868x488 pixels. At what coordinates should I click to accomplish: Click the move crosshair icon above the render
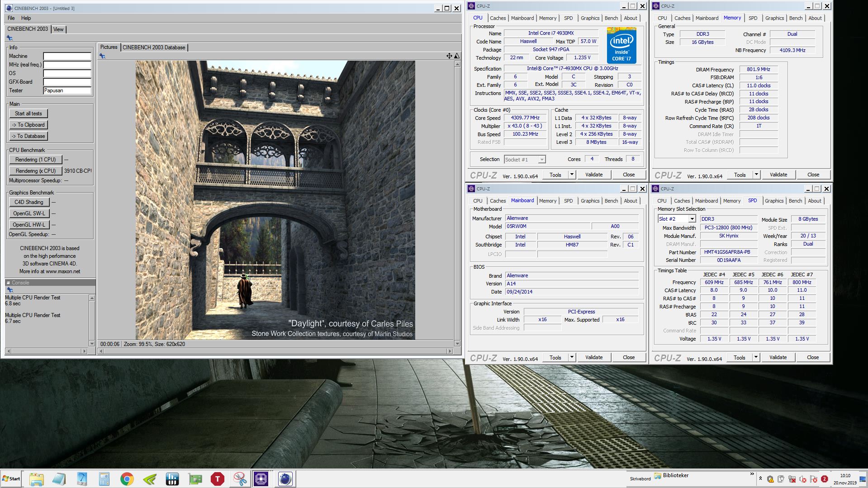449,56
